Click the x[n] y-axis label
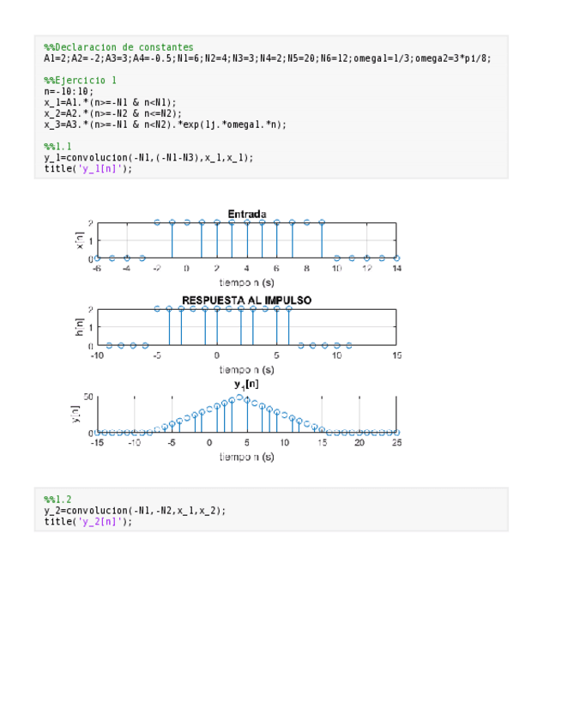 [80, 240]
